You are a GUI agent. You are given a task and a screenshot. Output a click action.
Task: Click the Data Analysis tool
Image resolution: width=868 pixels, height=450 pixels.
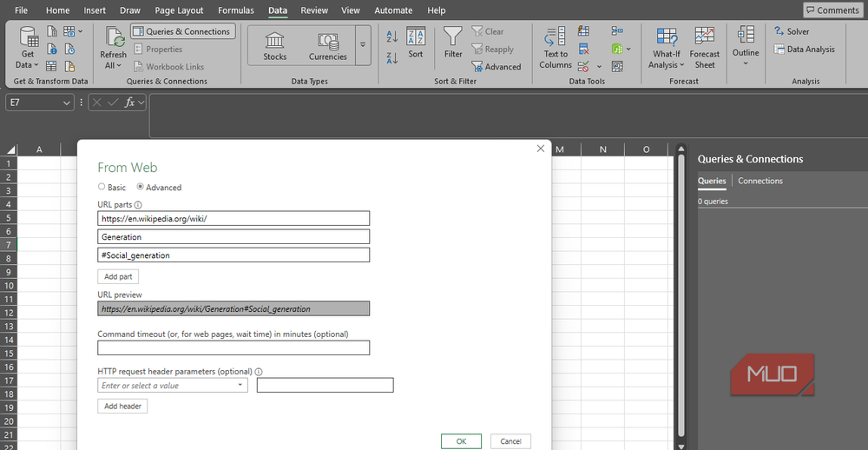click(805, 50)
